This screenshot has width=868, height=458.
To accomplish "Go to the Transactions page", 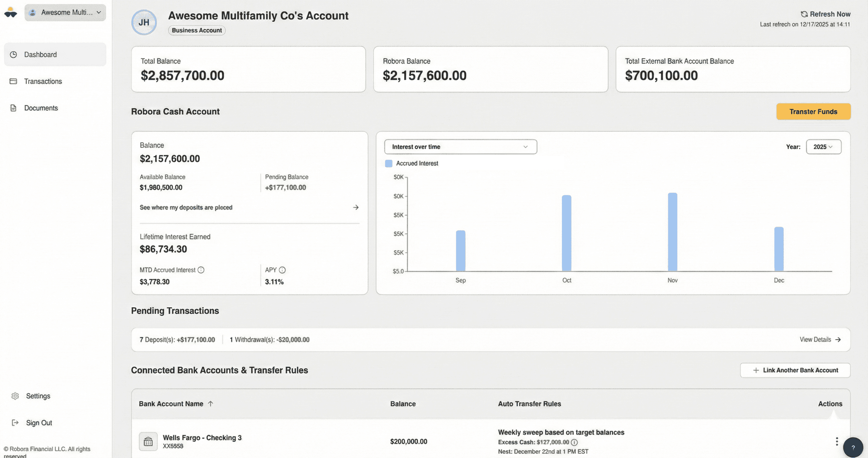I will (43, 81).
